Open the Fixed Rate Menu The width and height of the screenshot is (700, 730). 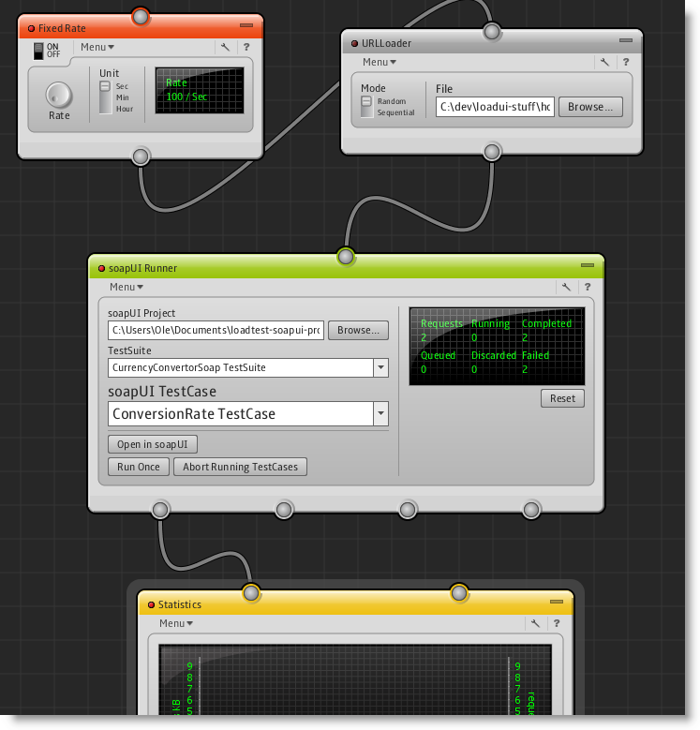tap(97, 47)
